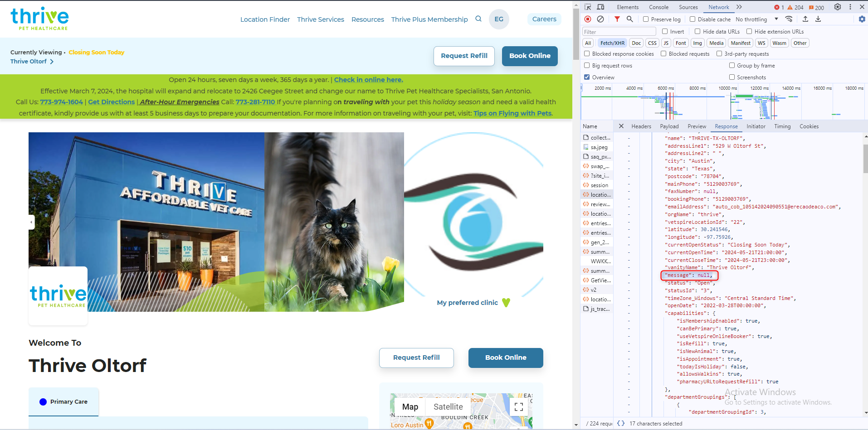Click the Thrive Pet Healthcare logo
Screen dimensions: 868x430
[39, 19]
